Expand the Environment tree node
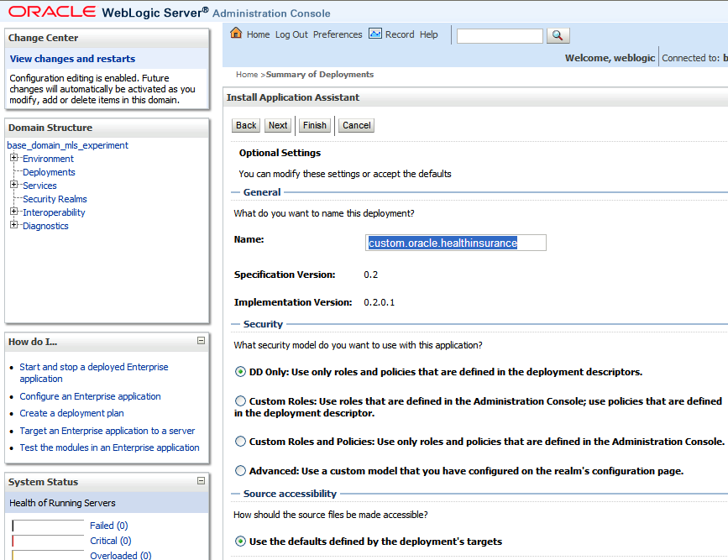 (14, 157)
